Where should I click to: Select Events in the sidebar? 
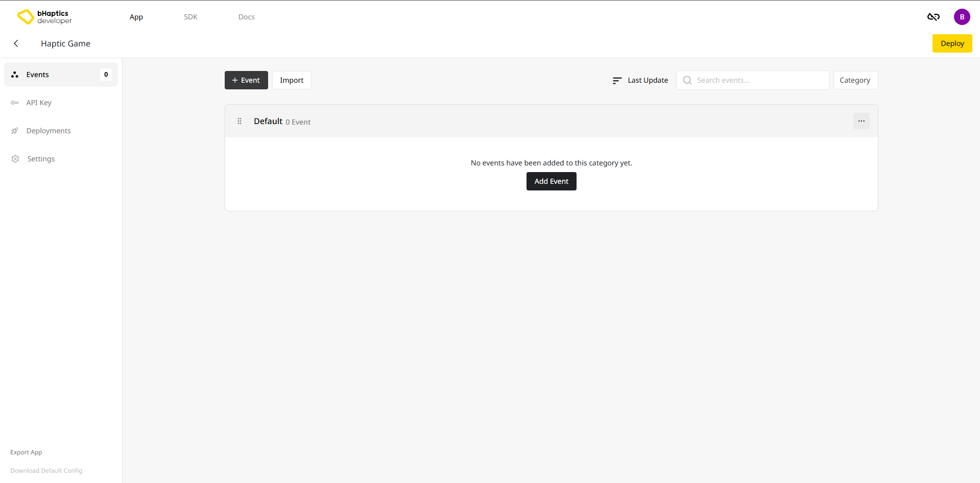61,75
